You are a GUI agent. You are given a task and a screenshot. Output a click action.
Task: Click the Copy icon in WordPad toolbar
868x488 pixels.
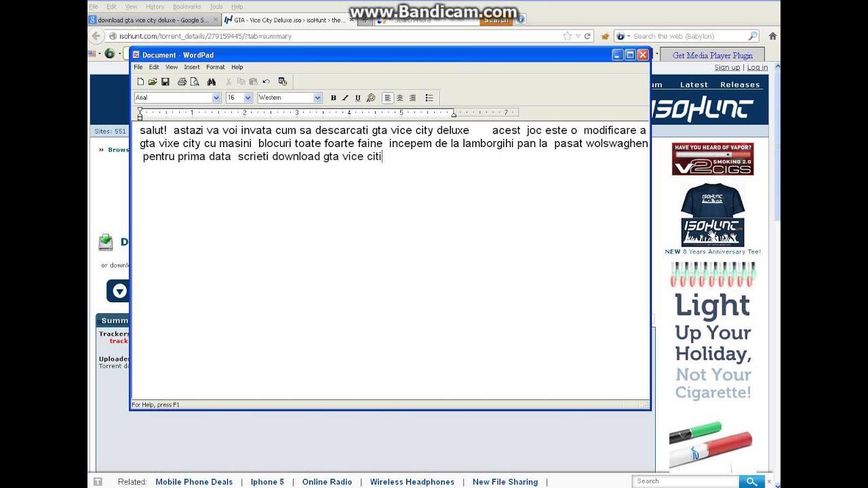241,82
